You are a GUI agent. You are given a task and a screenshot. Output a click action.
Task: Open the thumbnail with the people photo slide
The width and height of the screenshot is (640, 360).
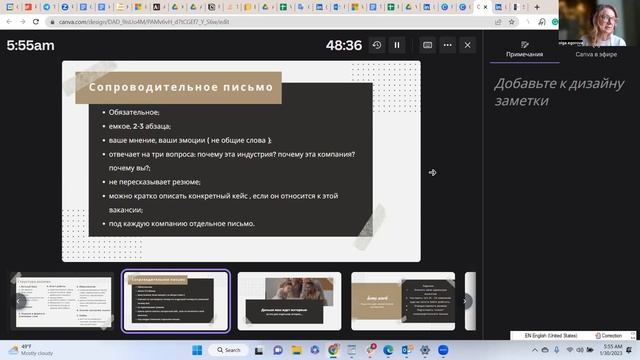289,301
